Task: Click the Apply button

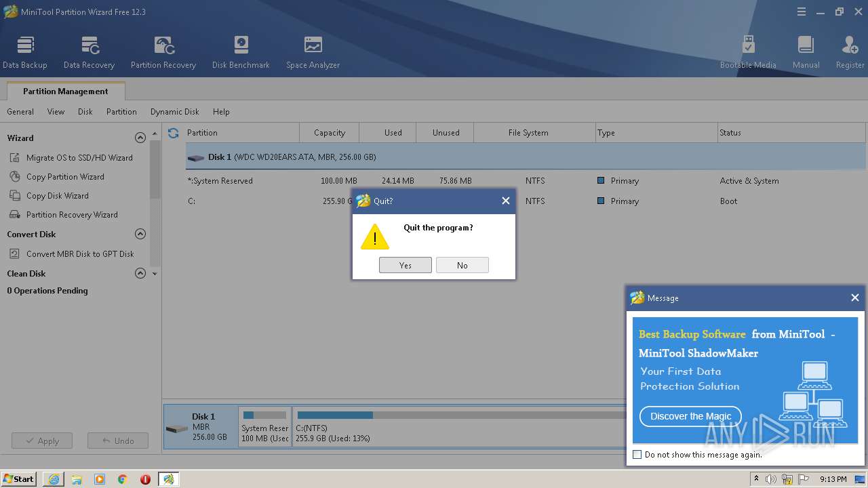Action: (x=42, y=441)
